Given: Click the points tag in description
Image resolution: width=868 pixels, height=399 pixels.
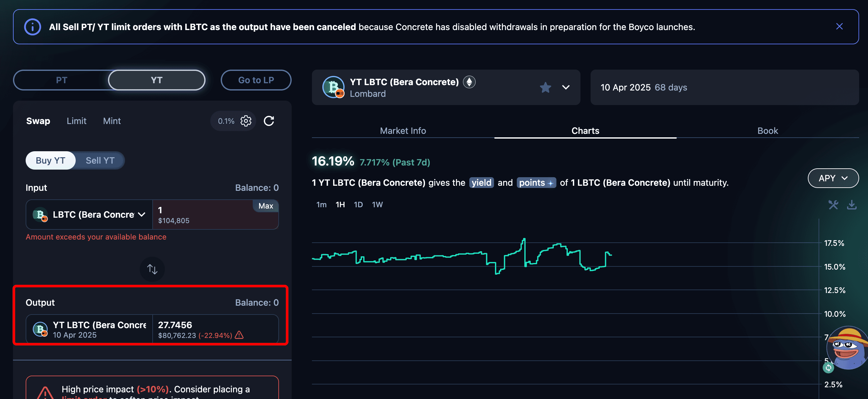Looking at the screenshot, I should pos(536,183).
